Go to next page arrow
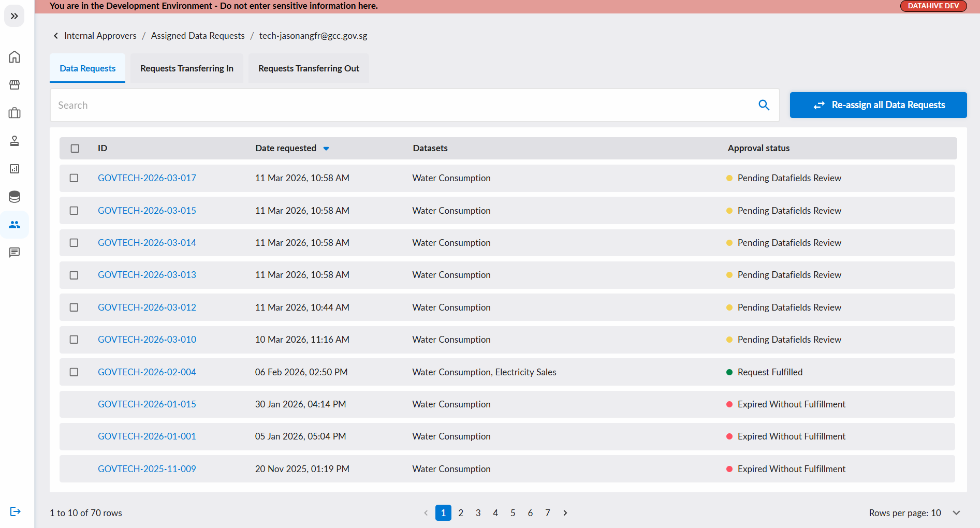Screen dimensions: 980x528 (565, 513)
